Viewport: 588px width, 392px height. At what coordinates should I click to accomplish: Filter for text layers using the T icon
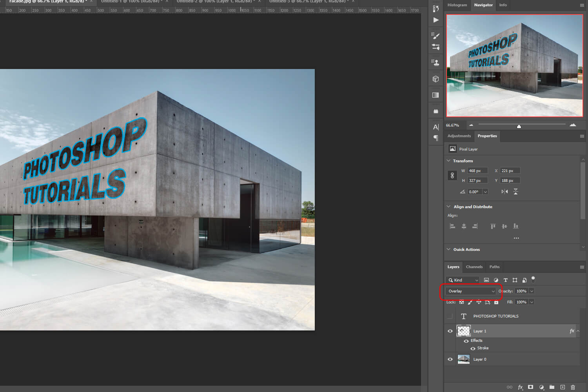click(505, 280)
